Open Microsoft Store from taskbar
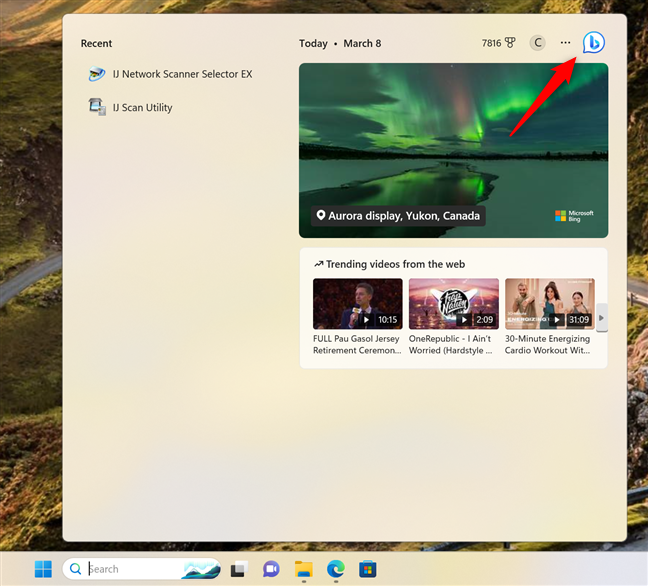 (367, 569)
